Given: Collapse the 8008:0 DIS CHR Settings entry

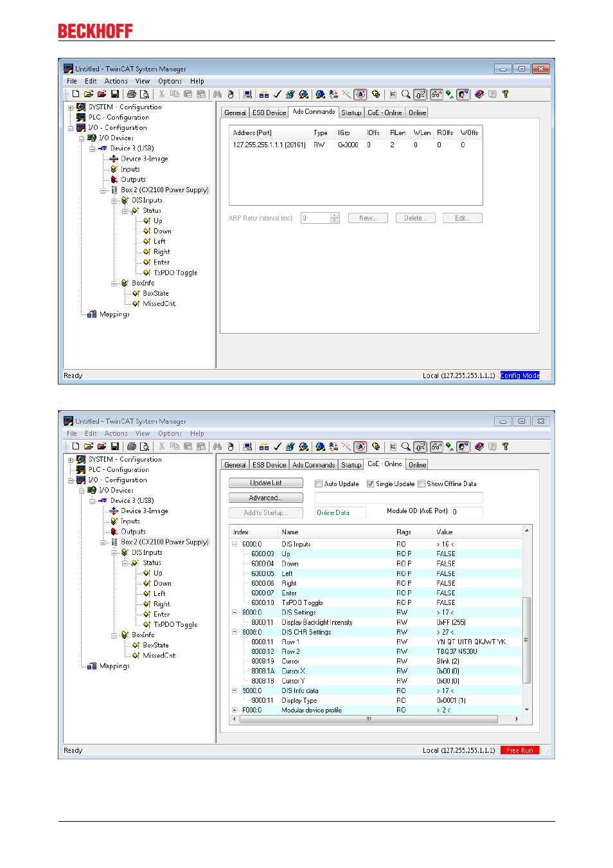Looking at the screenshot, I should (x=235, y=632).
